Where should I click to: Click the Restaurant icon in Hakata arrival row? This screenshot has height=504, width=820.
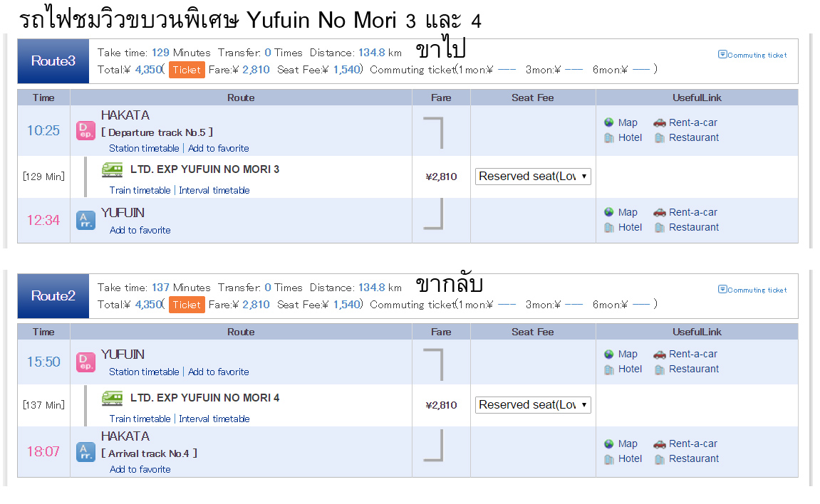click(660, 459)
